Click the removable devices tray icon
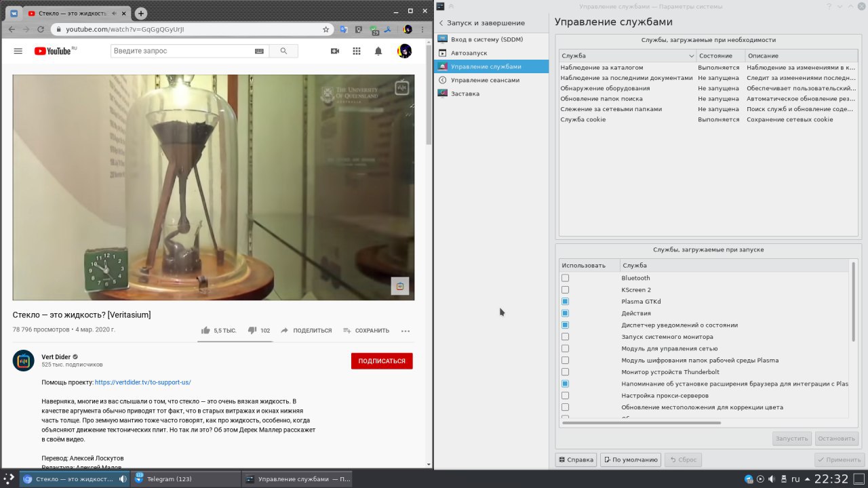Screen dimensions: 868x488 click(783, 479)
